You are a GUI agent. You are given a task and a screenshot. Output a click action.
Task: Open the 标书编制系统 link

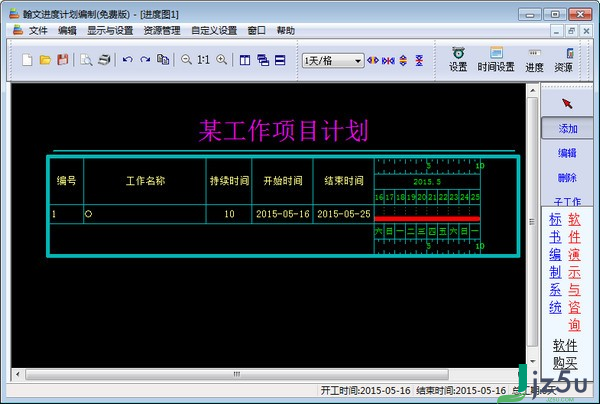coord(555,263)
